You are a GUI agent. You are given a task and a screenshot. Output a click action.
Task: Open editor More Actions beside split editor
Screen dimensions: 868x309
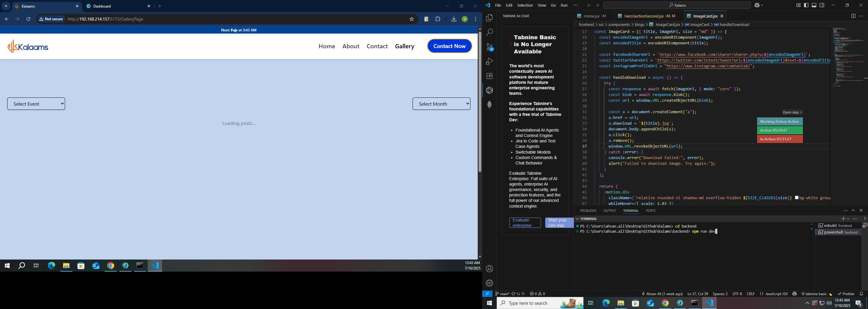point(861,16)
